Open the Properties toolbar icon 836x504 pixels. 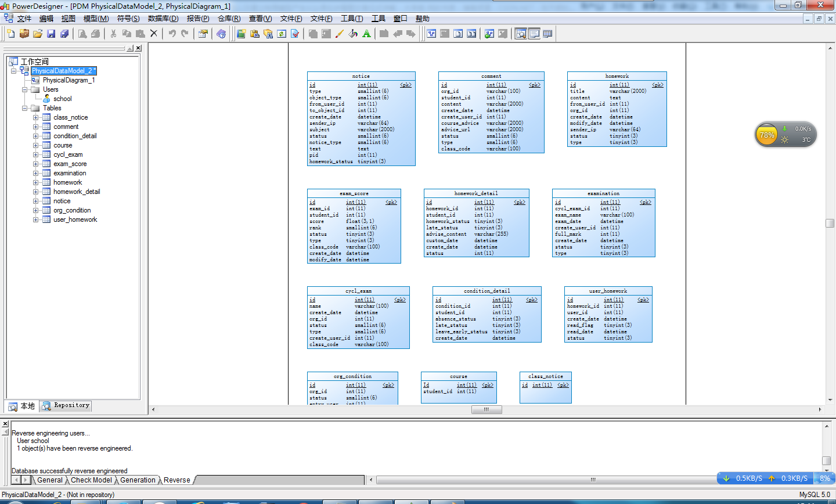(203, 34)
